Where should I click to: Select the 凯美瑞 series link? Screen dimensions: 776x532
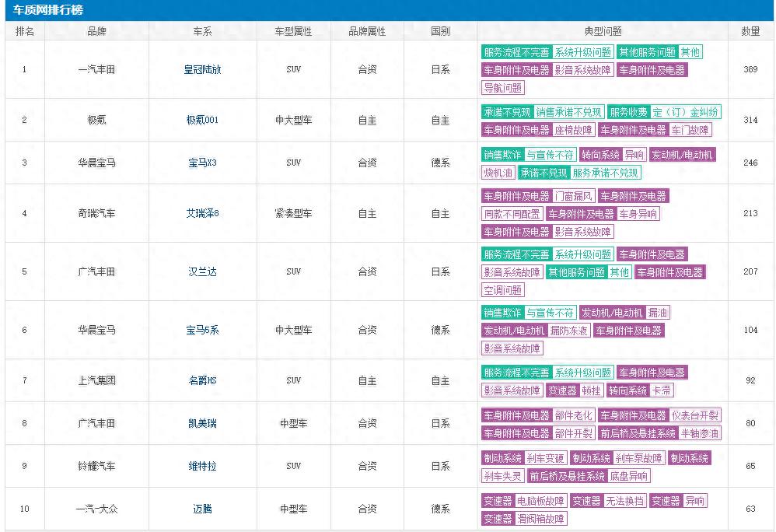point(202,423)
